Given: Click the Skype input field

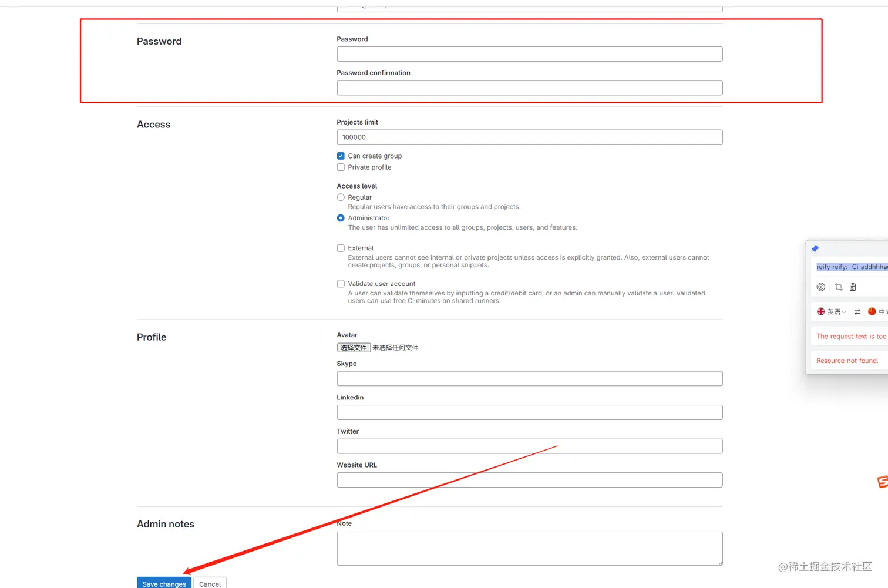Looking at the screenshot, I should point(529,379).
